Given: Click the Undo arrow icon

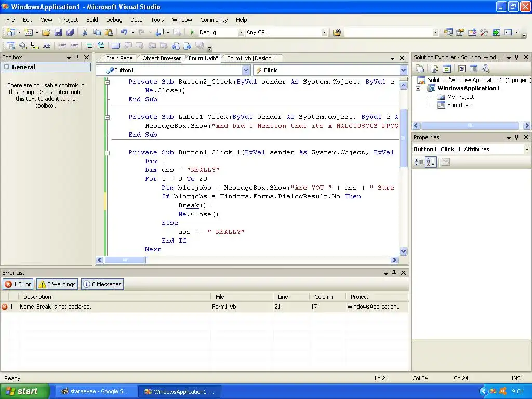Looking at the screenshot, I should click(124, 32).
